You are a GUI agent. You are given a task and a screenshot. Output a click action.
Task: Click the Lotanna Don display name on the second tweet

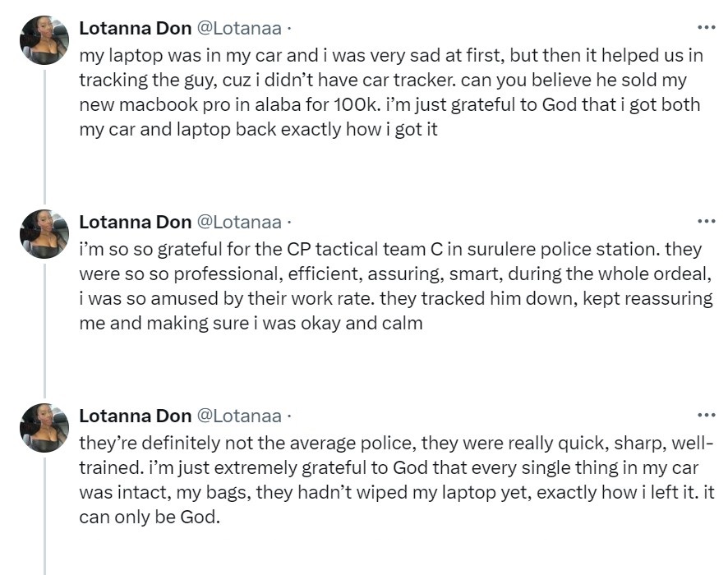click(x=134, y=223)
